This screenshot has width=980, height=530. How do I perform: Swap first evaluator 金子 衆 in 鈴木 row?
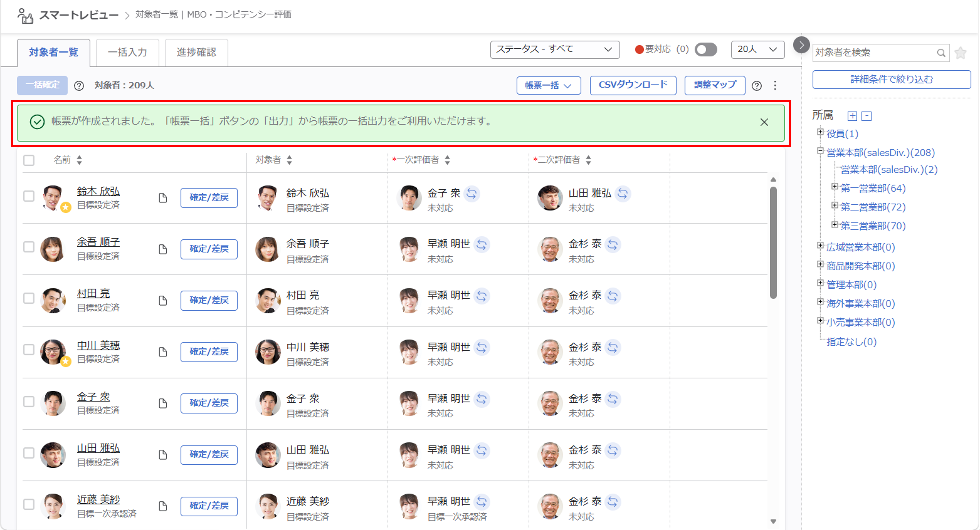(471, 193)
